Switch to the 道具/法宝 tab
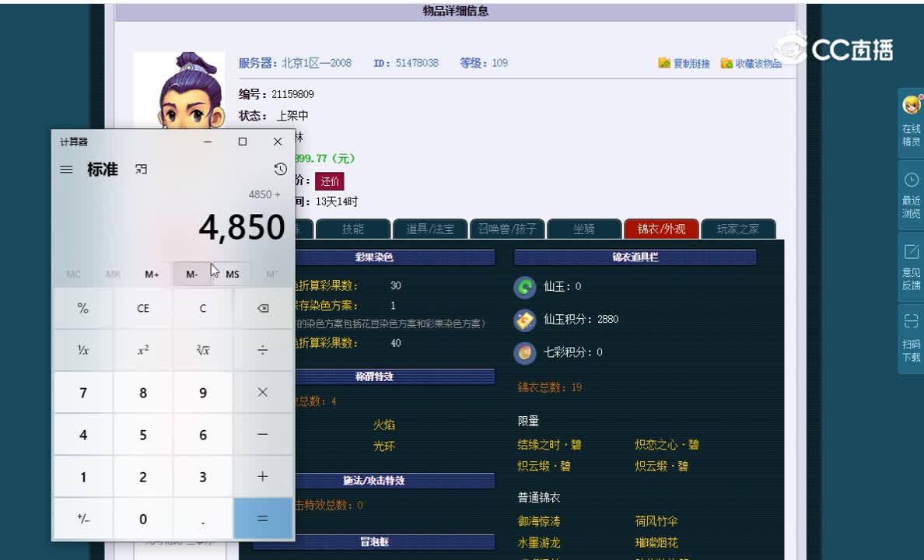 tap(429, 229)
